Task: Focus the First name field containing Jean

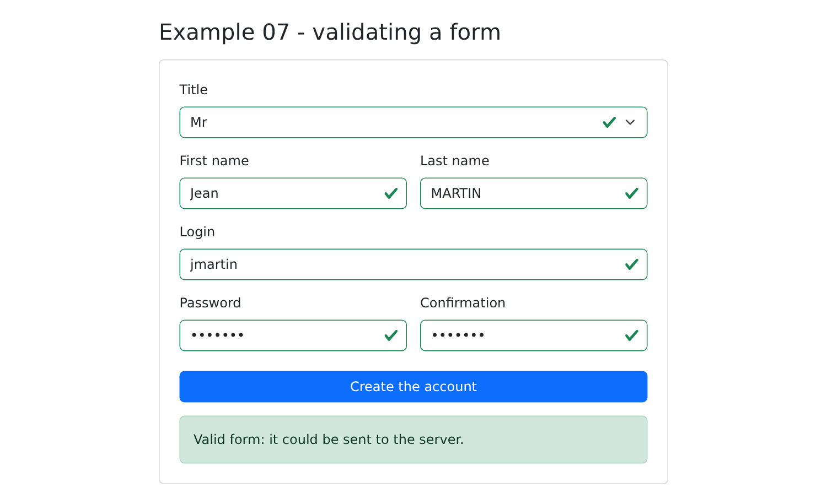Action: point(293,193)
